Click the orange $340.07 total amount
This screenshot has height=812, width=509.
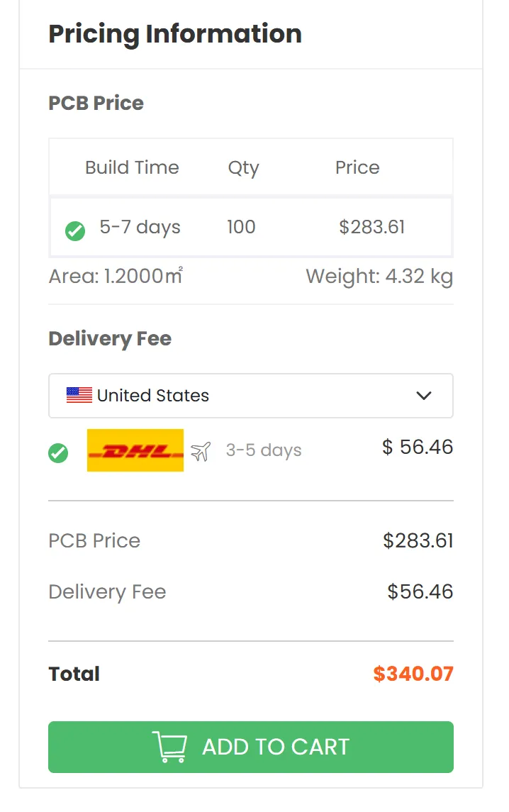[x=413, y=674]
